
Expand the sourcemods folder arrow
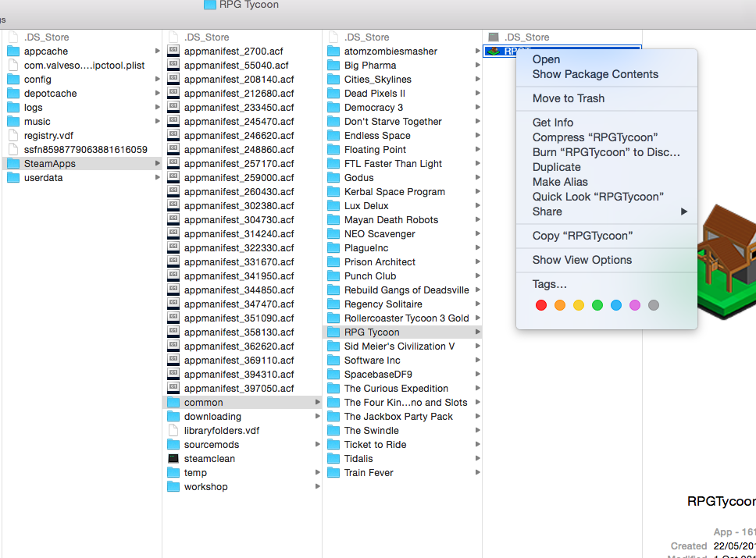point(317,444)
